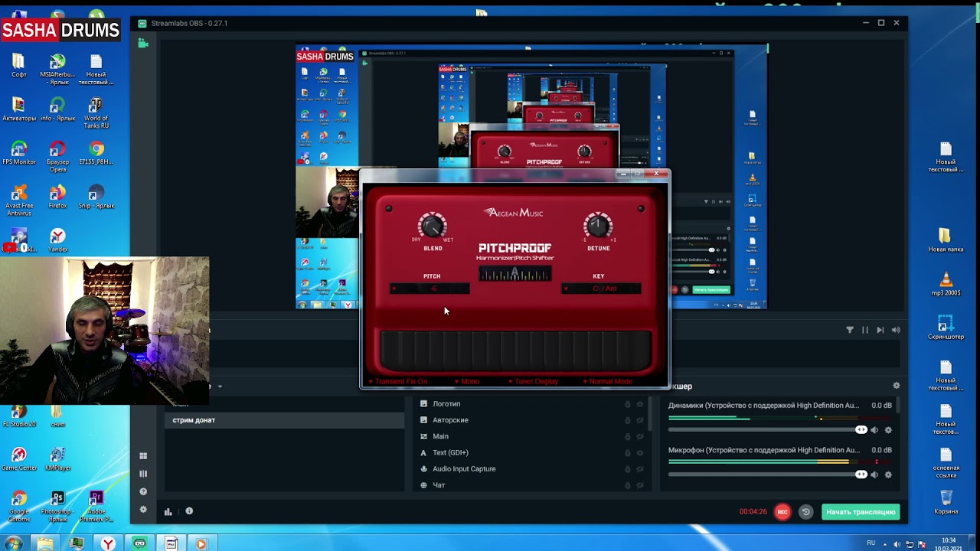Select the Чат source row
The width and height of the screenshot is (980, 551).
pos(530,485)
